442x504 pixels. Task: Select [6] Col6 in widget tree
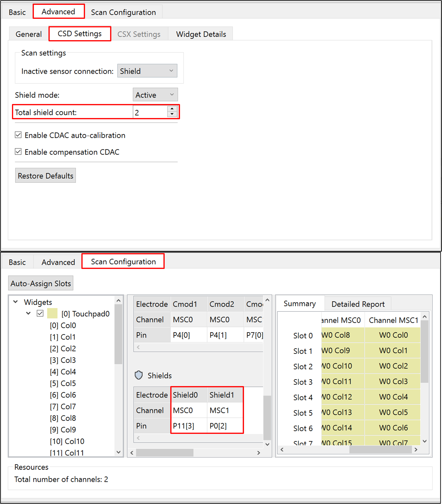click(63, 395)
